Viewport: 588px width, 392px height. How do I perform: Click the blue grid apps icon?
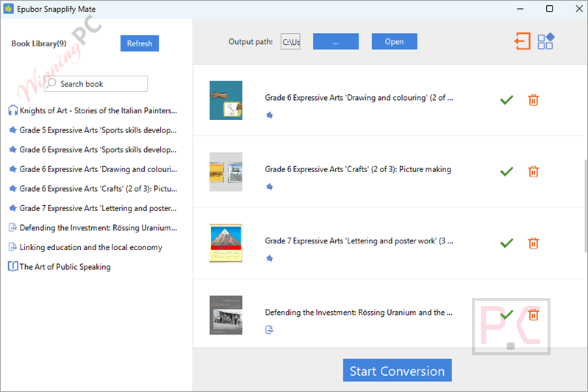coord(545,41)
